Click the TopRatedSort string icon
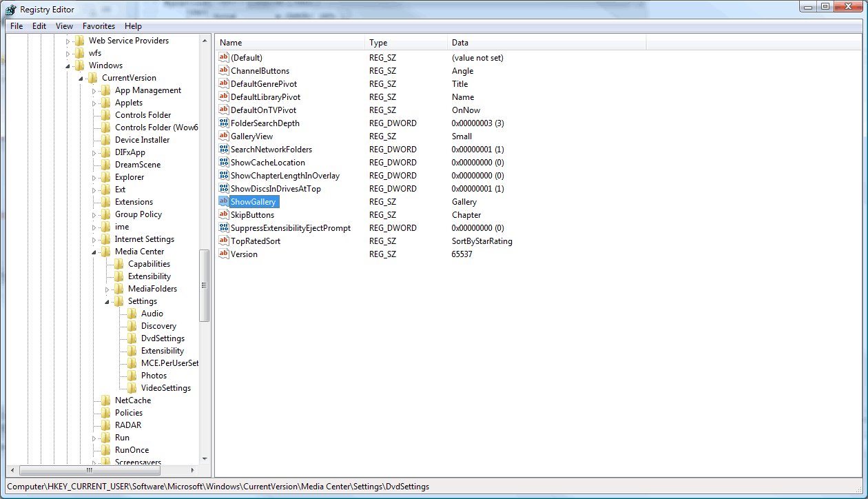The width and height of the screenshot is (868, 499). click(223, 241)
